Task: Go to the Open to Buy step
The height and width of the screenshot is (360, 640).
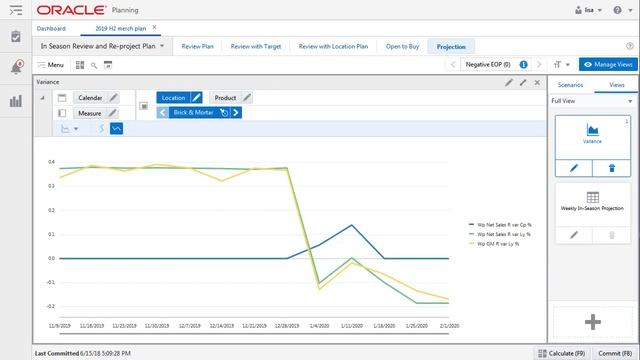Action: tap(402, 47)
